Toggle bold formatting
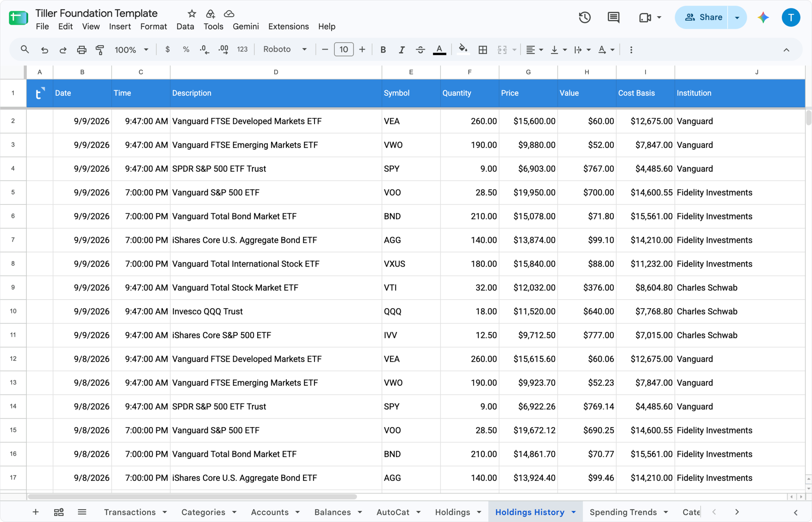This screenshot has width=812, height=522. tap(383, 49)
